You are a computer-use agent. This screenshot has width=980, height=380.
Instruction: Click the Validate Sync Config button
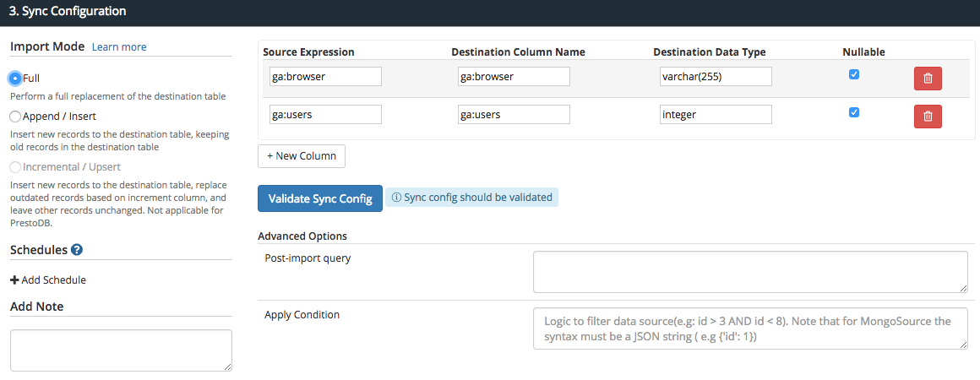coord(320,199)
